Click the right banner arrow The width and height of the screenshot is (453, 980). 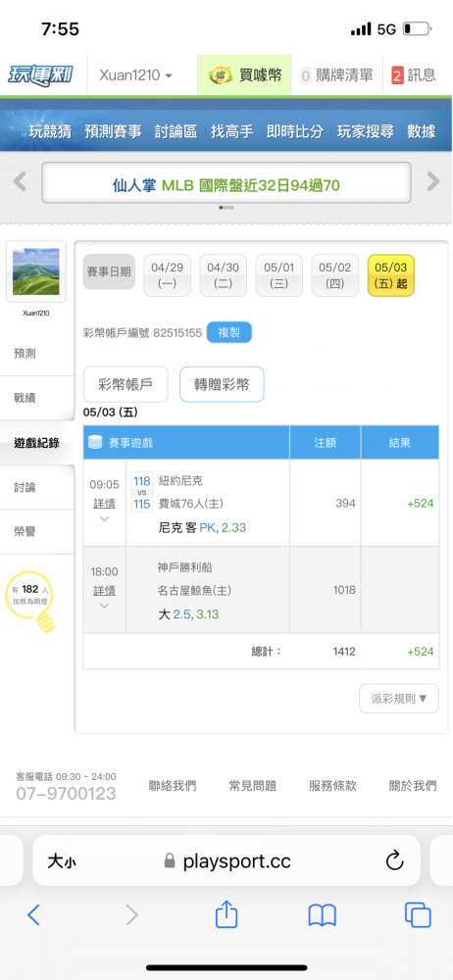[x=433, y=182]
